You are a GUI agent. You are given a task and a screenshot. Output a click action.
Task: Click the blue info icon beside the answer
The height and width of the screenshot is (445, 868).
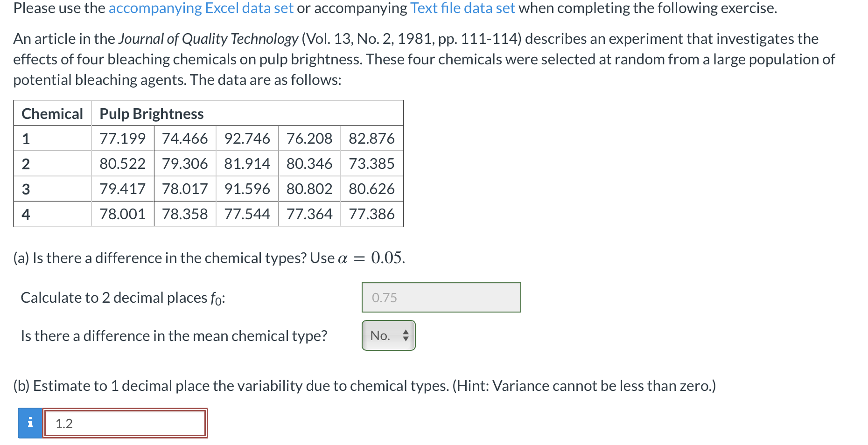coord(30,423)
